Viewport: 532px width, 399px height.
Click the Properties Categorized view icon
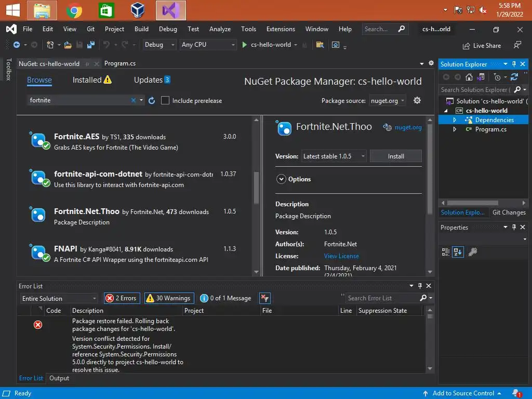click(x=445, y=252)
